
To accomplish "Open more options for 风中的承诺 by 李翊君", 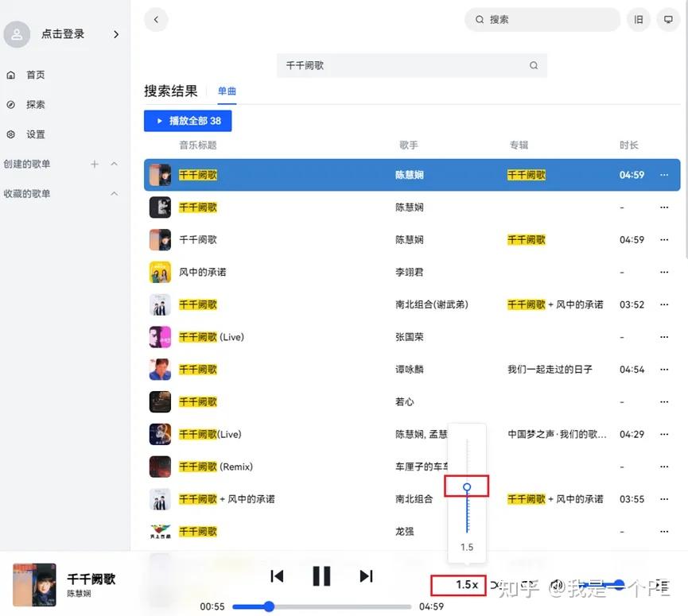I will click(x=664, y=272).
